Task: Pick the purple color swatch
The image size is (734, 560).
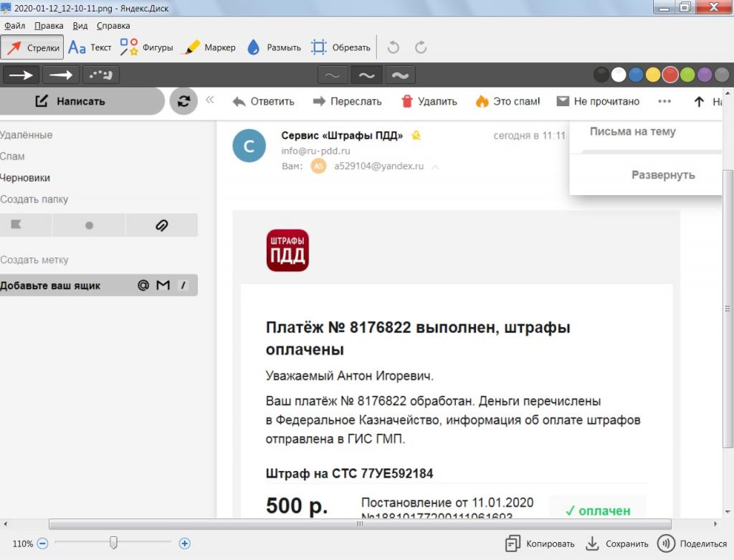Action: [705, 75]
